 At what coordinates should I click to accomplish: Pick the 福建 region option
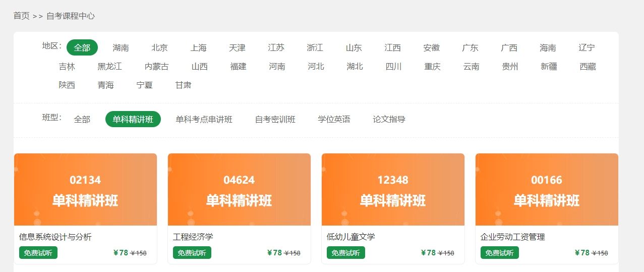click(239, 66)
